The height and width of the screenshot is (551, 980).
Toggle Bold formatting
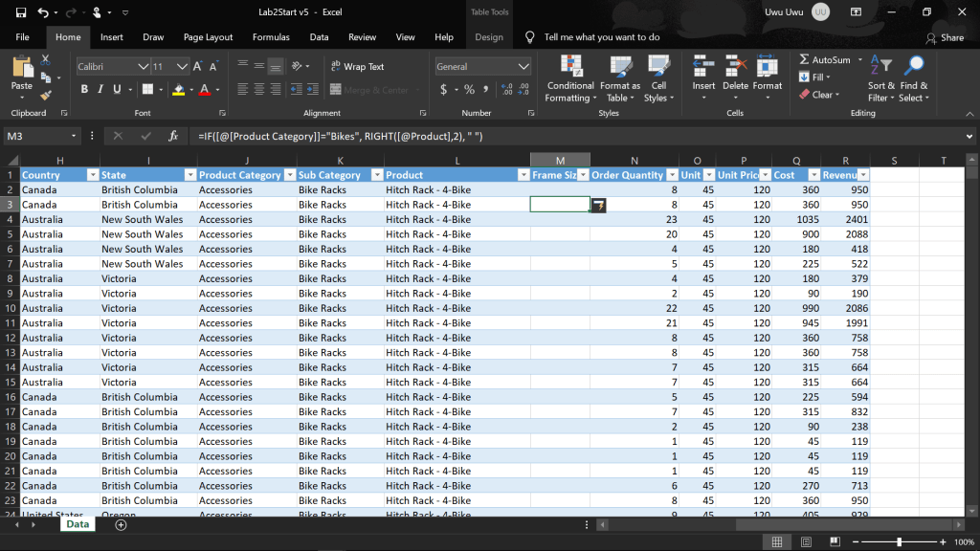pos(84,89)
